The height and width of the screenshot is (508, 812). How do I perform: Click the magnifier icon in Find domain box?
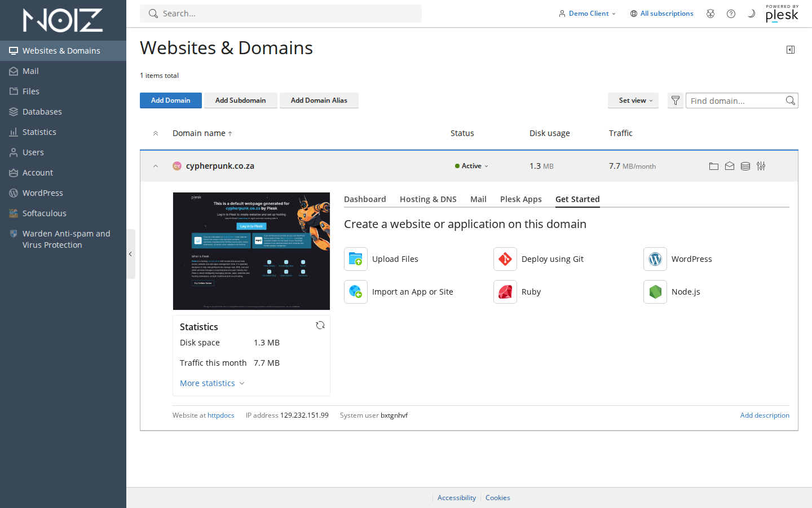pyautogui.click(x=791, y=100)
